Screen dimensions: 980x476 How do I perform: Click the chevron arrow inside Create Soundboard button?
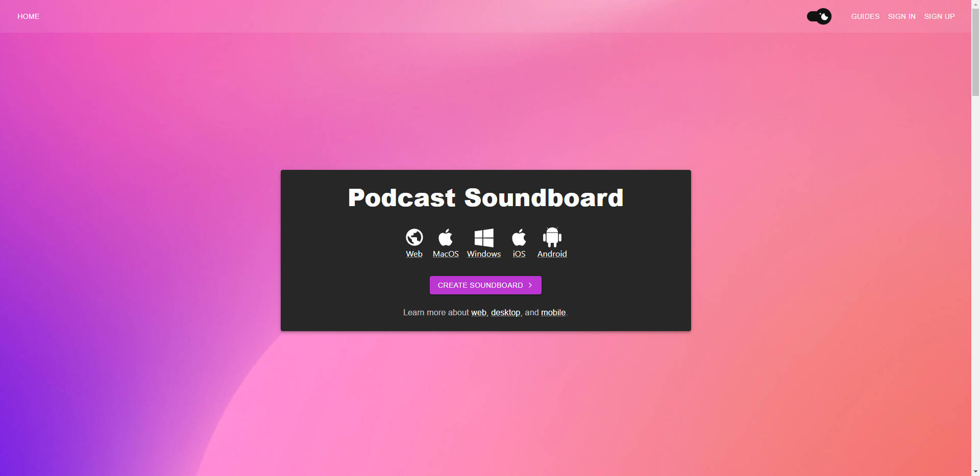coord(529,285)
